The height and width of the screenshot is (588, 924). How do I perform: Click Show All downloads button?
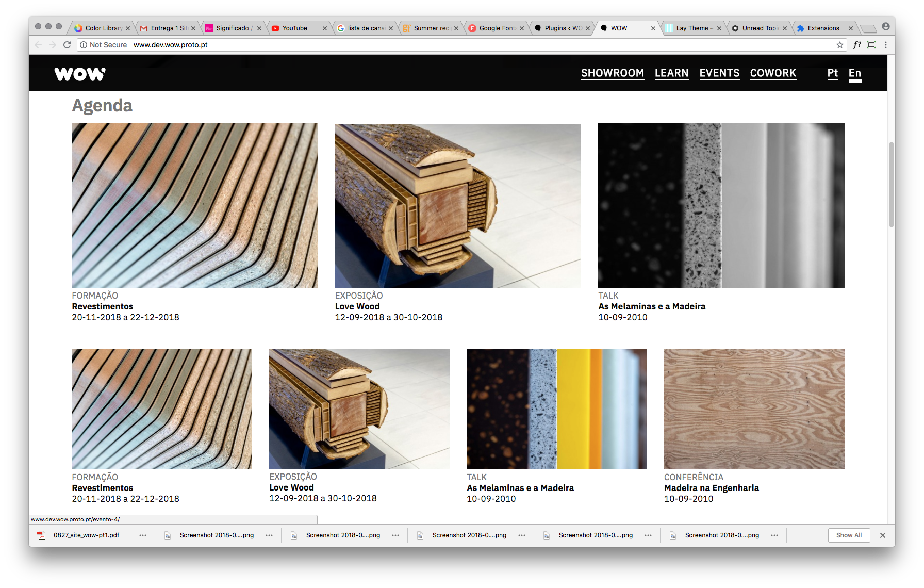click(849, 535)
